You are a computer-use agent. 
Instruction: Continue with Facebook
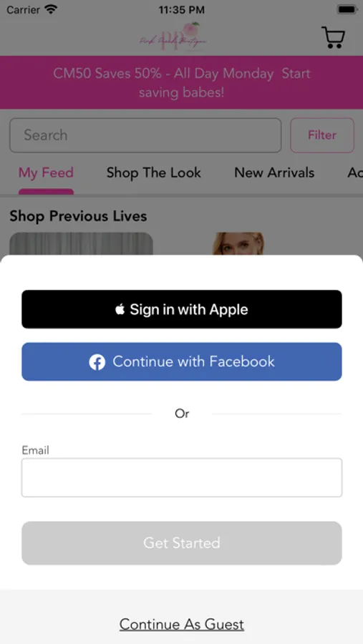point(182,361)
